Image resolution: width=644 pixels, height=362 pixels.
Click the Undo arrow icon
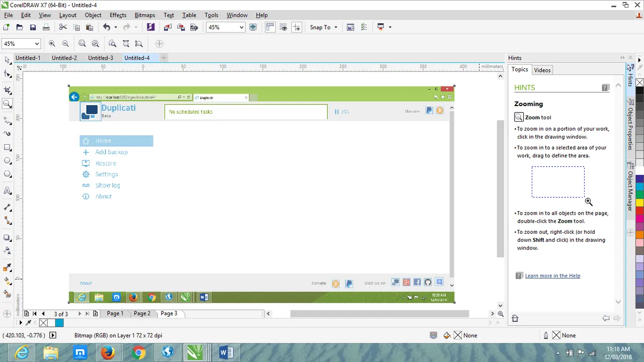[x=107, y=27]
